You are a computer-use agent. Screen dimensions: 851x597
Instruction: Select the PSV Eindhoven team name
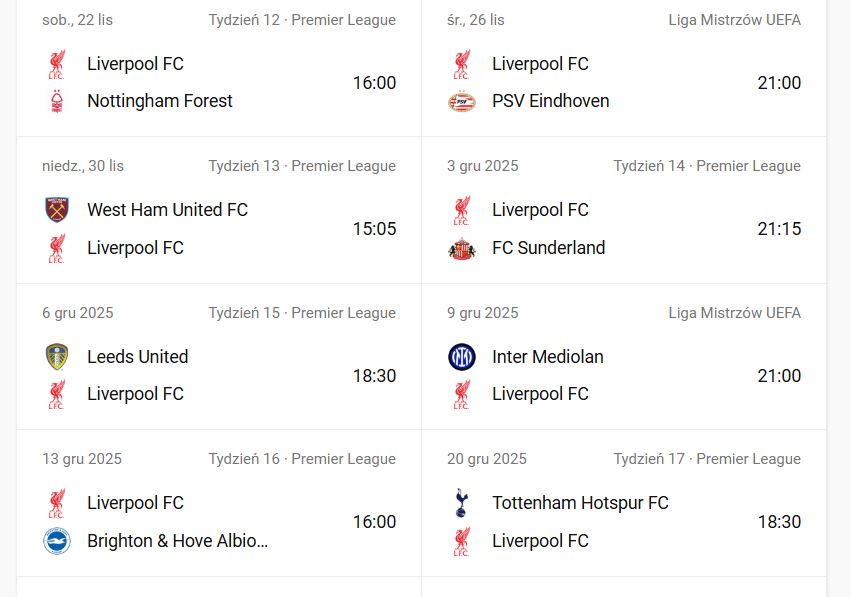point(550,101)
